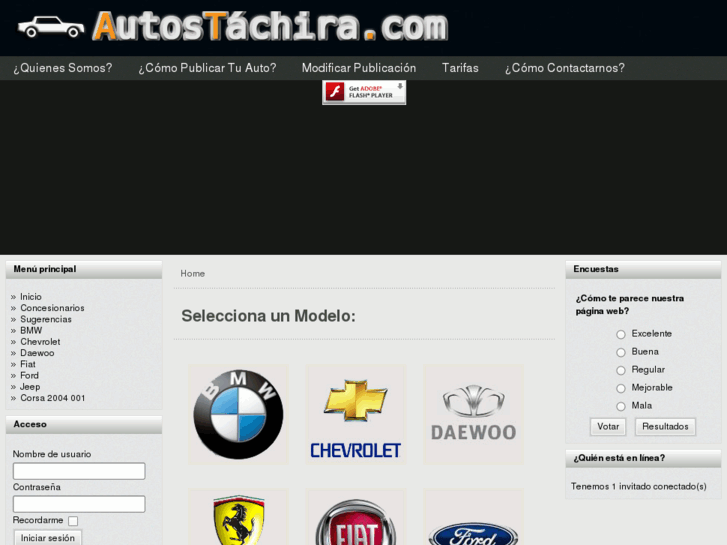Image resolution: width=727 pixels, height=545 pixels.
Task: Open the Daewoo sidebar link
Action: 37,353
